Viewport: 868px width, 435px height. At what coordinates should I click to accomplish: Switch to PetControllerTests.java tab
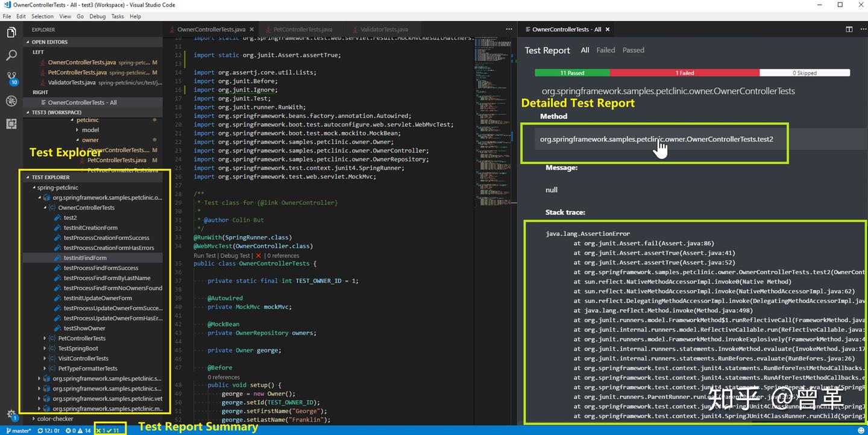point(301,28)
